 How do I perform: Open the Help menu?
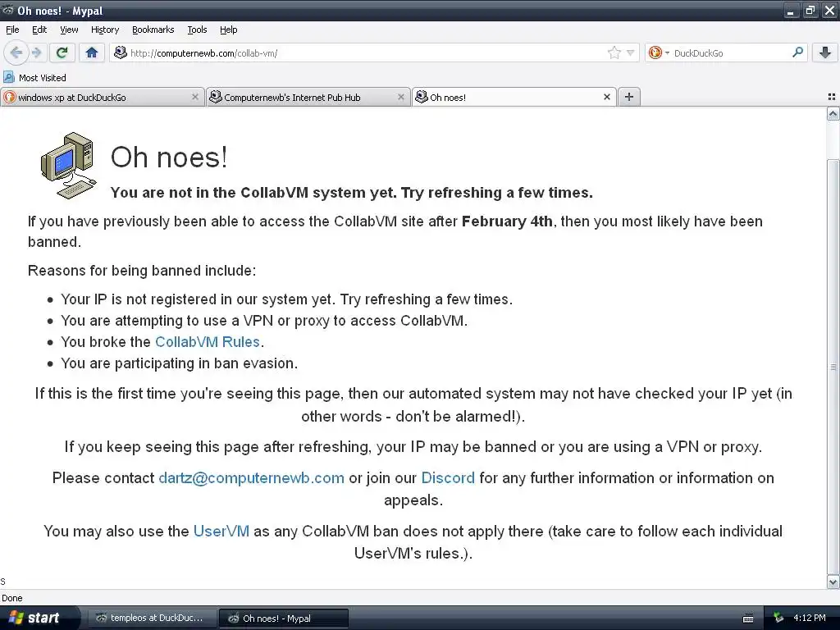(228, 30)
